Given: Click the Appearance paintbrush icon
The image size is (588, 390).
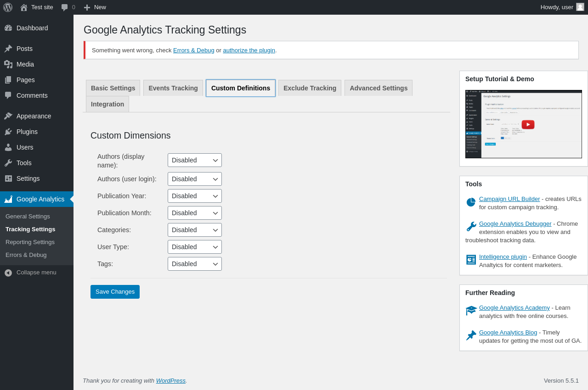Looking at the screenshot, I should pyautogui.click(x=8, y=116).
